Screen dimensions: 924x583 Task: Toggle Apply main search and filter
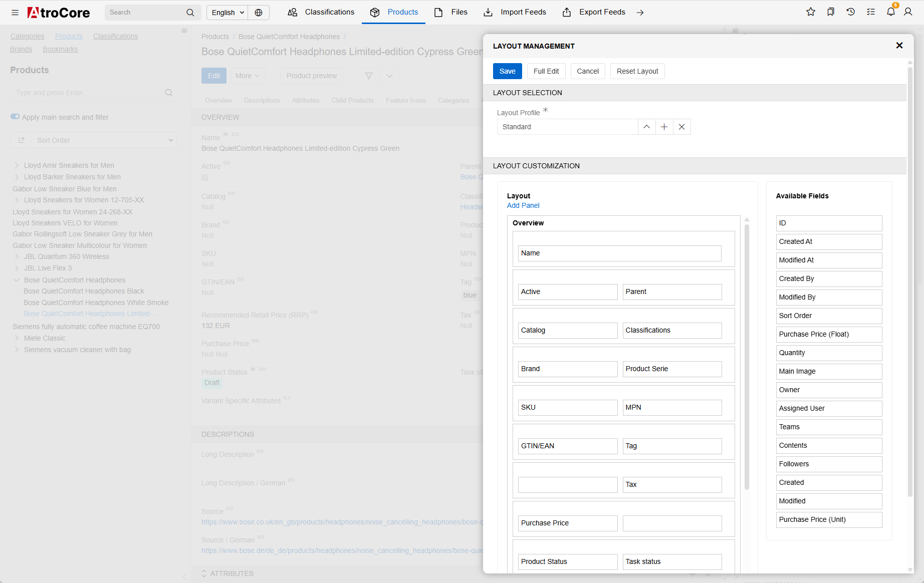coord(15,117)
